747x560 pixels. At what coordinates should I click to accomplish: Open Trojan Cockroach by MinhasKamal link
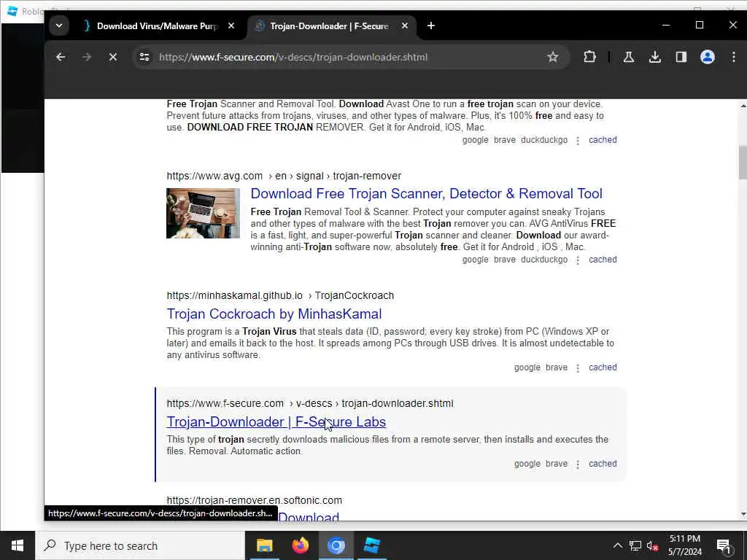coord(274,314)
